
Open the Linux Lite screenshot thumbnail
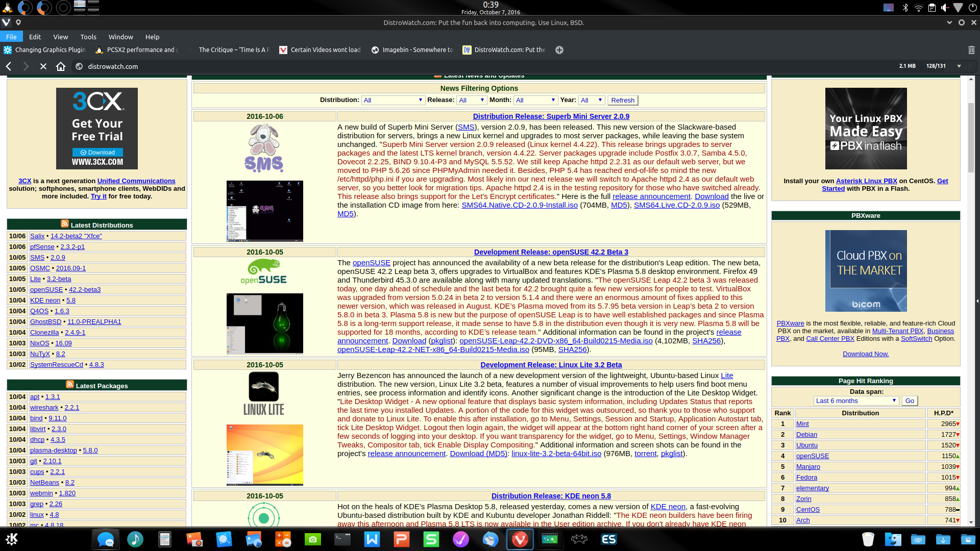pyautogui.click(x=265, y=455)
